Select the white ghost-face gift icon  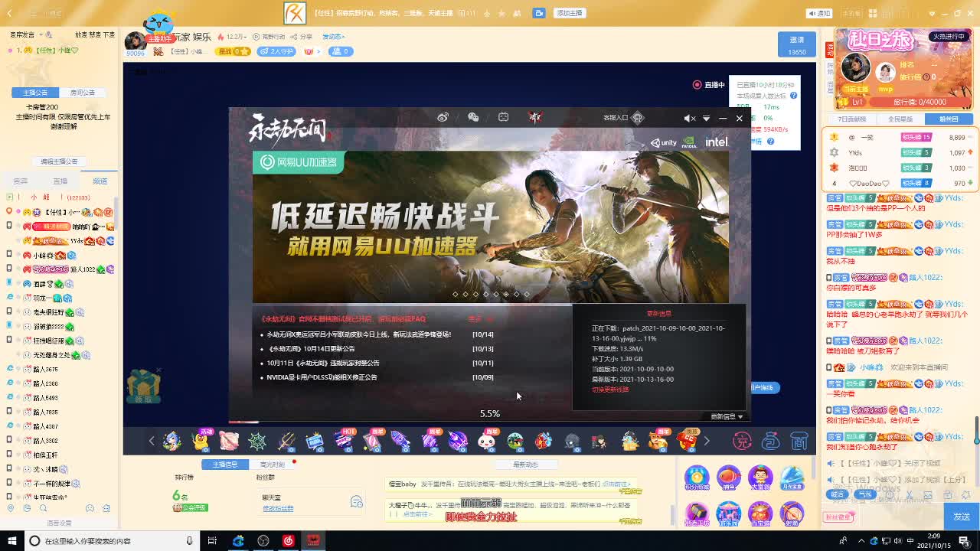[487, 441]
